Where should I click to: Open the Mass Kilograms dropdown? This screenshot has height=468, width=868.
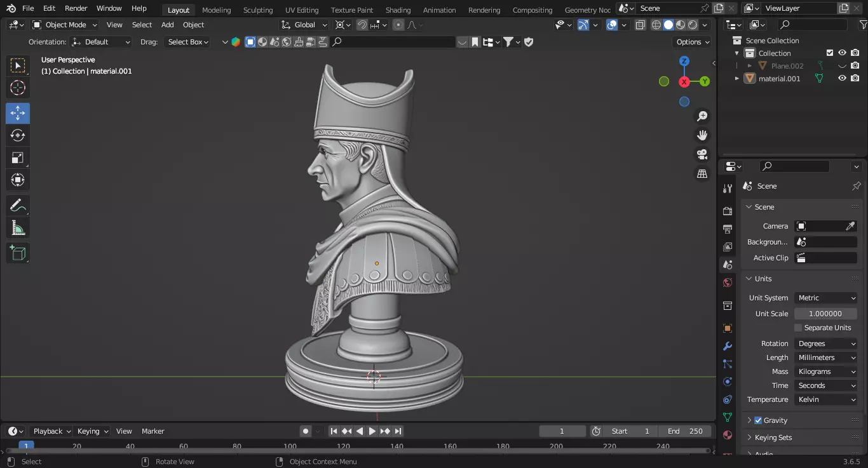pyautogui.click(x=825, y=371)
